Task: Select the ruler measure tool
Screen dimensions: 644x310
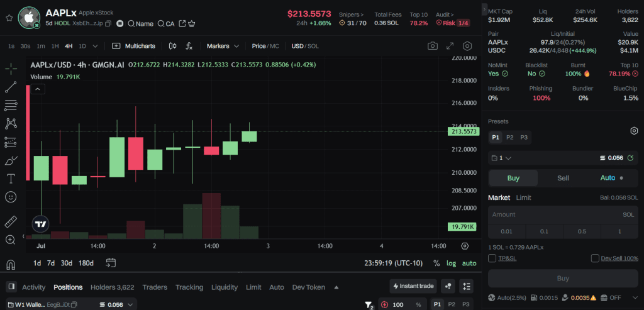Action: pyautogui.click(x=11, y=222)
